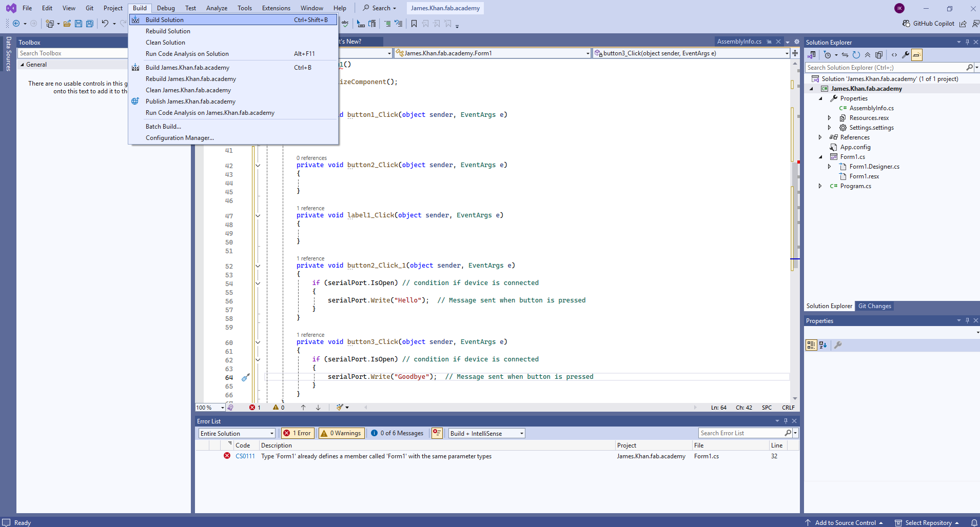Collapse all items in Solution Explorer
Screen dimensions: 980x527
pos(867,55)
